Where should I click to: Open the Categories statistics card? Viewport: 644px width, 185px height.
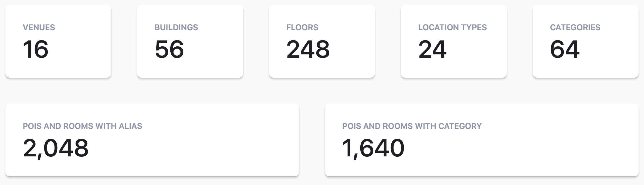(x=610, y=65)
